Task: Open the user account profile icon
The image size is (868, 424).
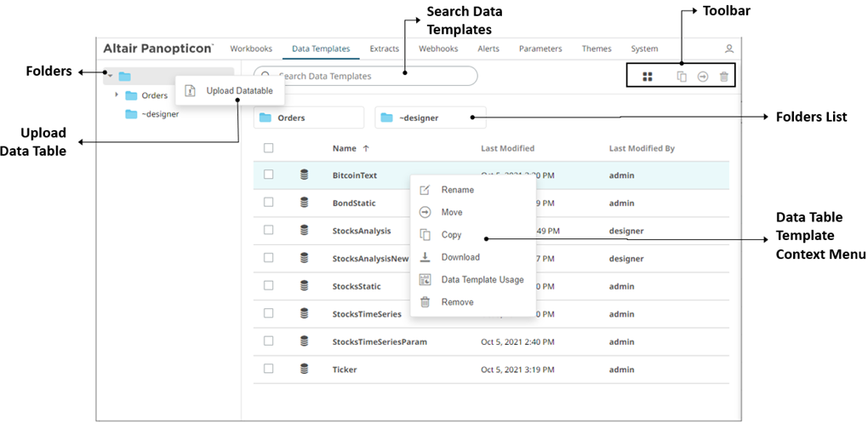Action: tap(729, 49)
